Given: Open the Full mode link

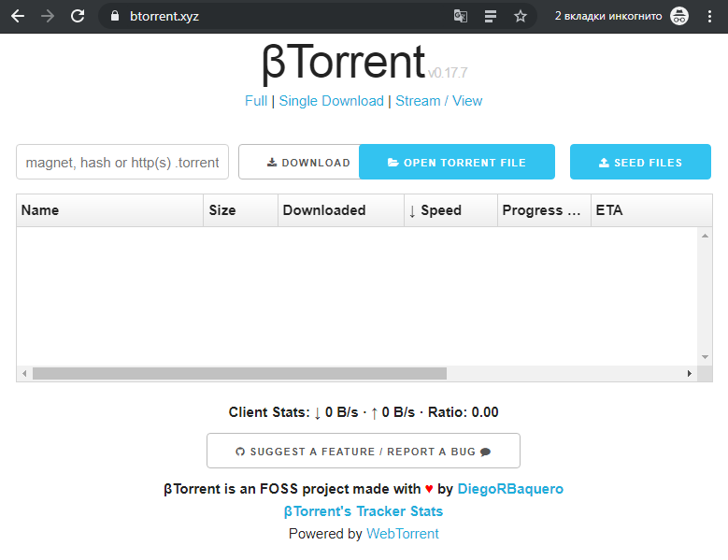Looking at the screenshot, I should click(x=256, y=101).
